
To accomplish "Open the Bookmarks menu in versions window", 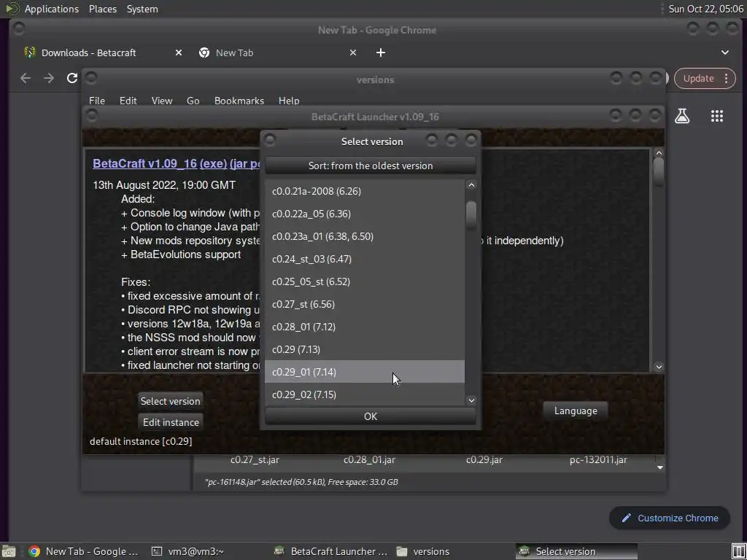I will pyautogui.click(x=239, y=101).
